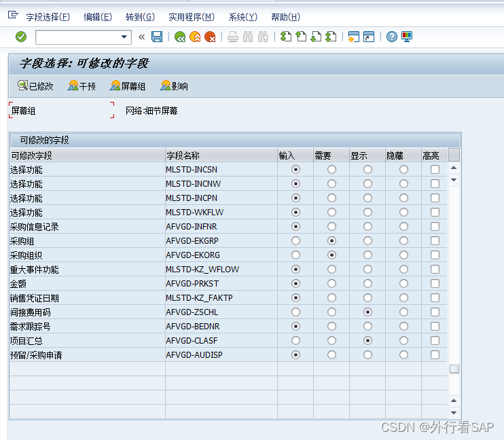Click the 已修改 button
Screen dimensions: 504x440
35,86
